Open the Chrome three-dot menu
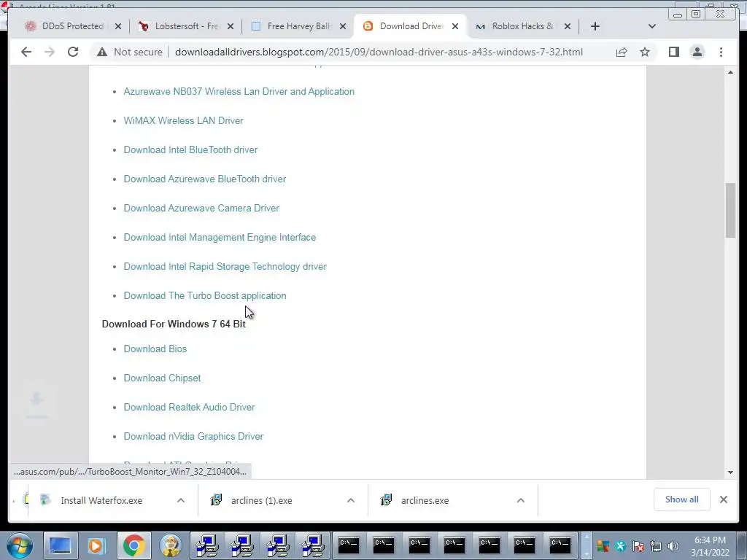The width and height of the screenshot is (747, 560). click(x=721, y=52)
